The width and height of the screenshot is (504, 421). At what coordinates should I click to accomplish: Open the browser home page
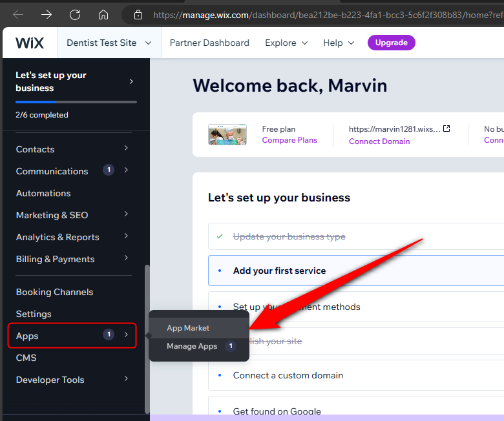[x=103, y=14]
